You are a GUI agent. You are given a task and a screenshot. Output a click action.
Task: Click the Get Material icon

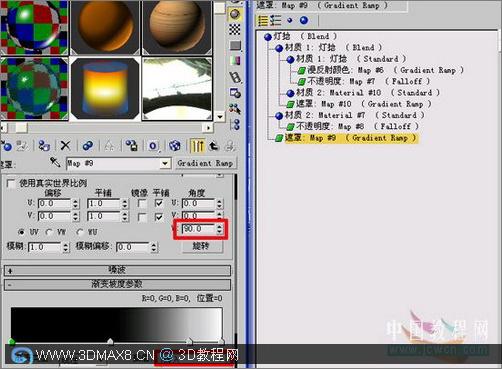7,146
